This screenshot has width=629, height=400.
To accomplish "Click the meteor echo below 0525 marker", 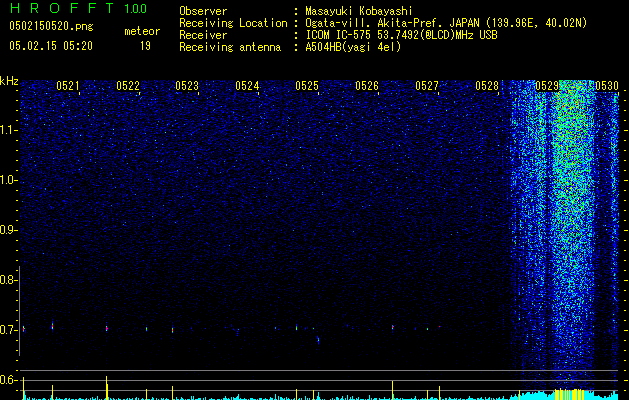I will [x=318, y=340].
